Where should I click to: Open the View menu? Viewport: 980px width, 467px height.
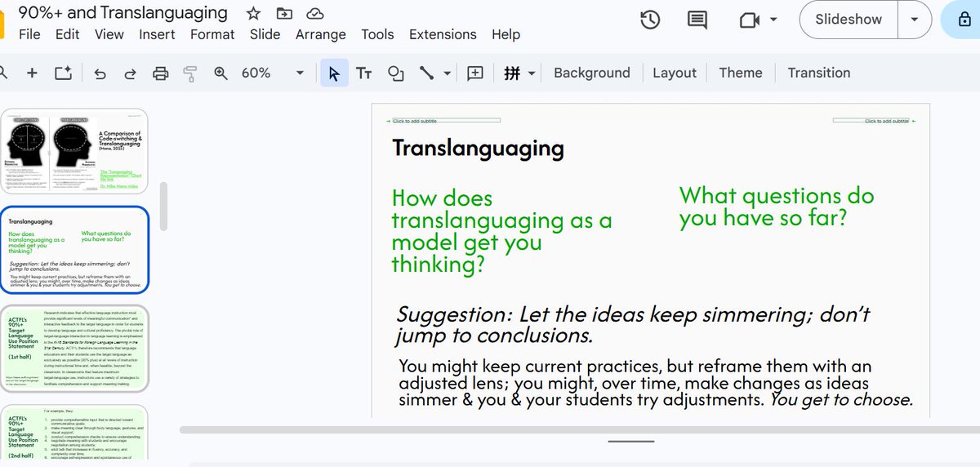[x=109, y=34]
